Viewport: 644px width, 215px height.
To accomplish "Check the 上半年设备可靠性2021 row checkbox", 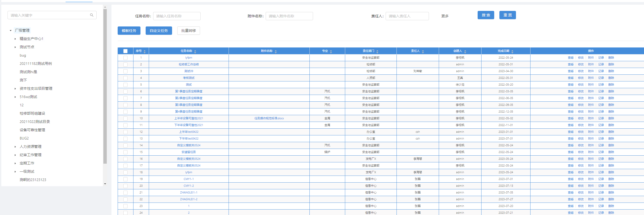I will pos(125,119).
